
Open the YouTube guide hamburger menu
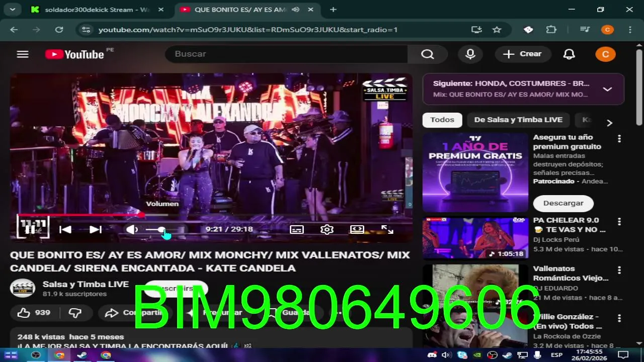point(23,54)
